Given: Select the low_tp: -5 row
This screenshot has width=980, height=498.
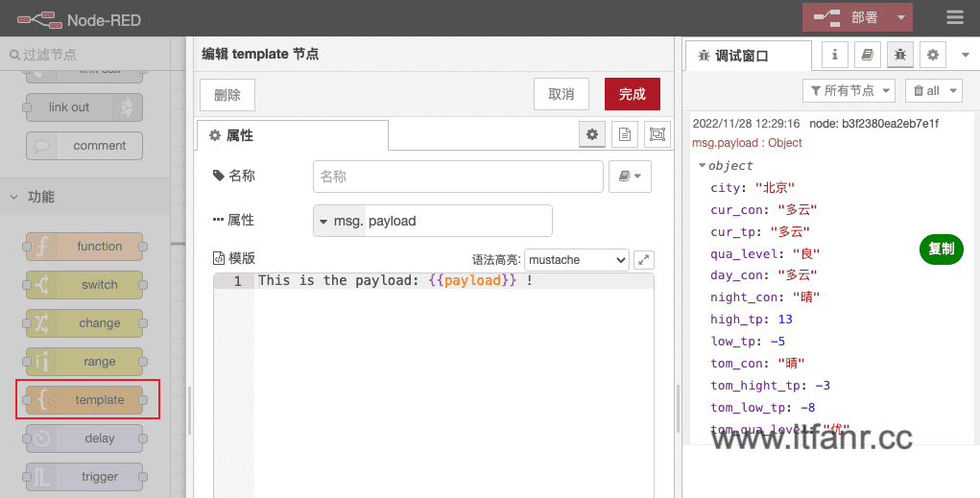Looking at the screenshot, I should (x=748, y=342).
